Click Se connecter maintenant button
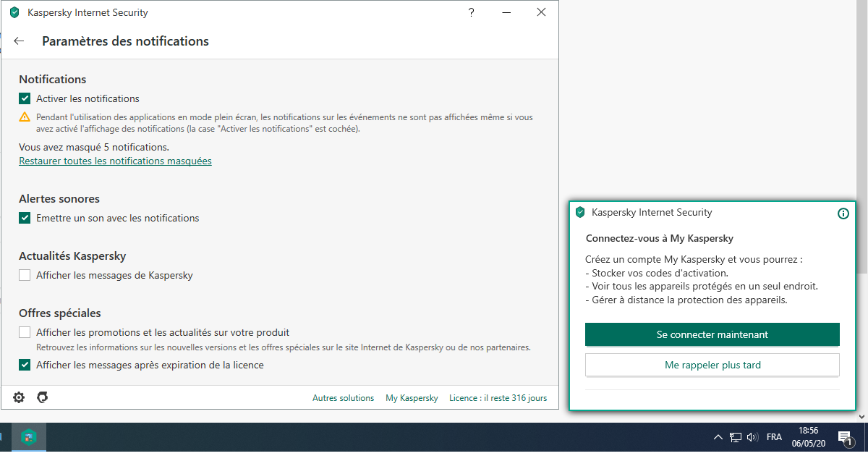 [712, 334]
